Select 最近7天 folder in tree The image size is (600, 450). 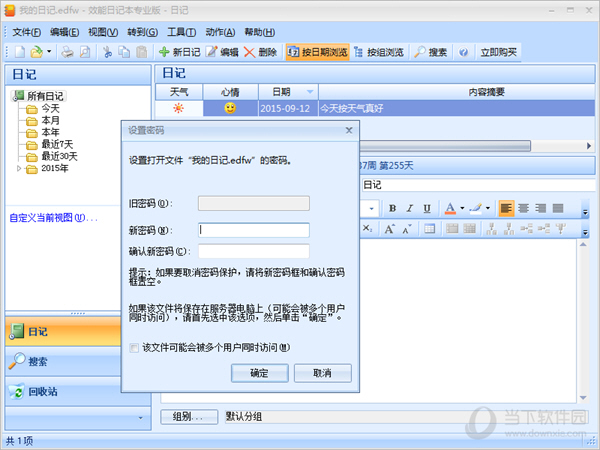(57, 144)
